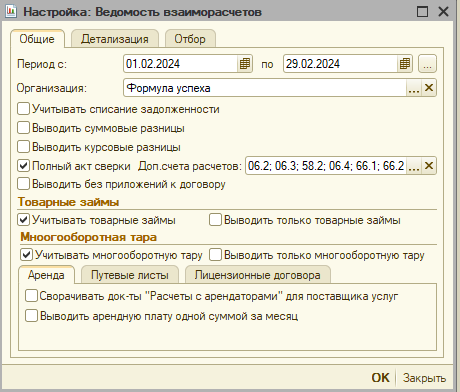Open calendar picker for end date 29.02.2024
The height and width of the screenshot is (392, 460).
(405, 64)
